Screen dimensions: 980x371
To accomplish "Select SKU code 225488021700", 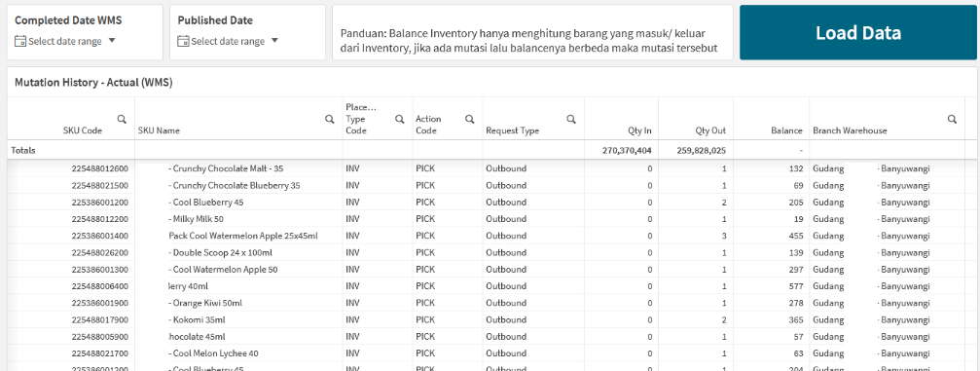I will 100,353.
